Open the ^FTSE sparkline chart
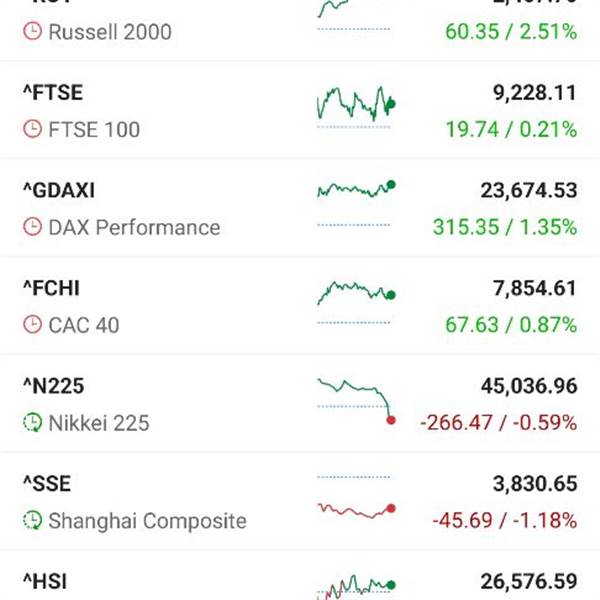 coord(356,107)
